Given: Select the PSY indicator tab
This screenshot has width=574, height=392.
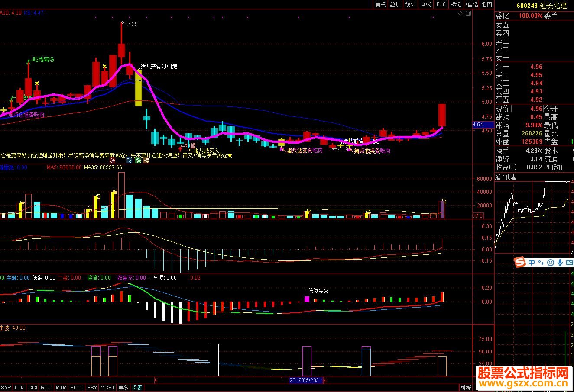Looking at the screenshot, I should point(92,388).
